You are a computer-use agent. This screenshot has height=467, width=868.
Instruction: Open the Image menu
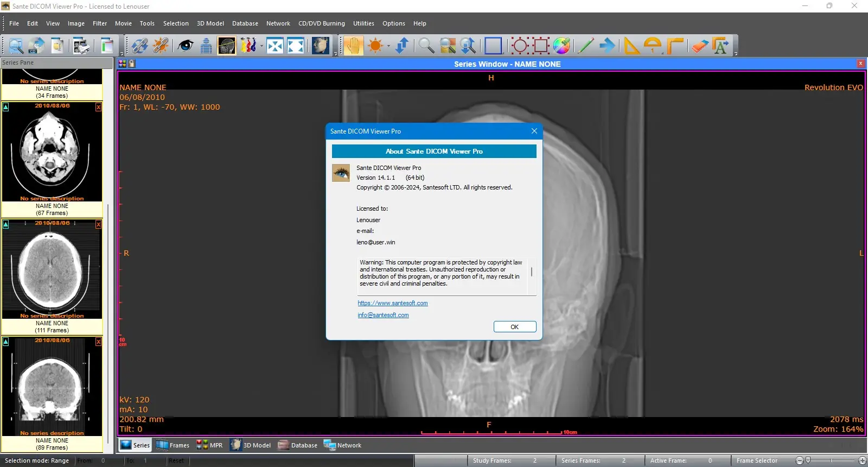point(76,23)
